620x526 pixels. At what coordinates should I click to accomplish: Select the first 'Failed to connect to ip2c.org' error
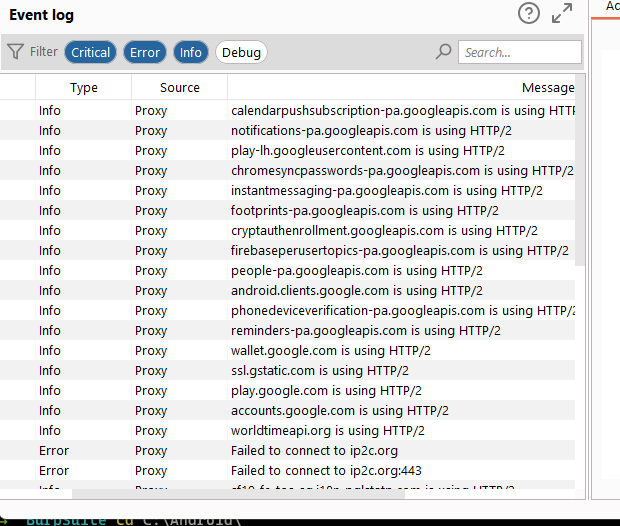click(312, 451)
